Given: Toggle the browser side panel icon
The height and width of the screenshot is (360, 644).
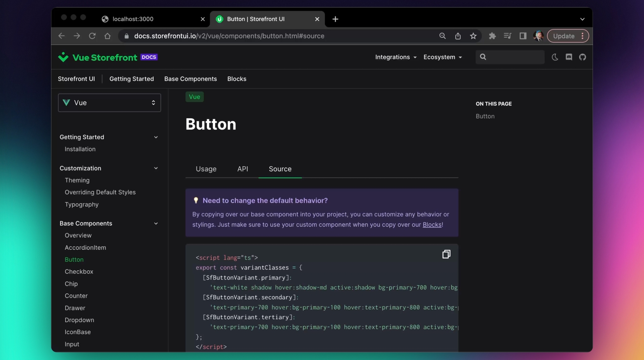Looking at the screenshot, I should tap(523, 36).
